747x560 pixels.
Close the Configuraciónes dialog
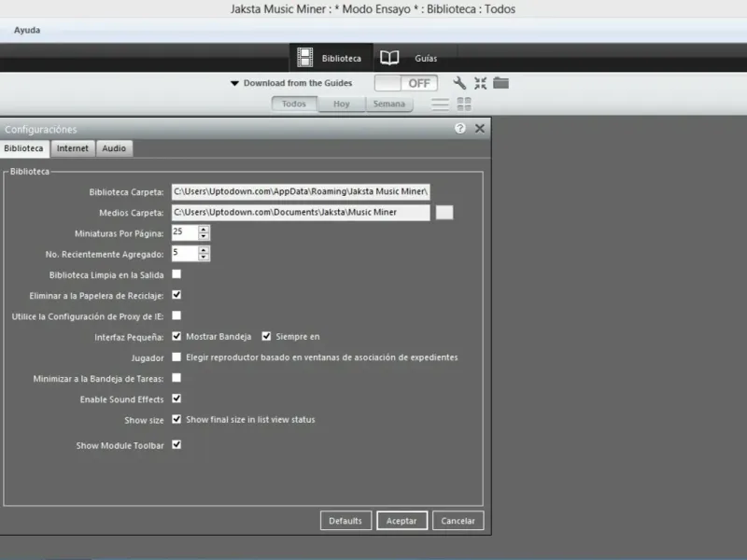(480, 129)
